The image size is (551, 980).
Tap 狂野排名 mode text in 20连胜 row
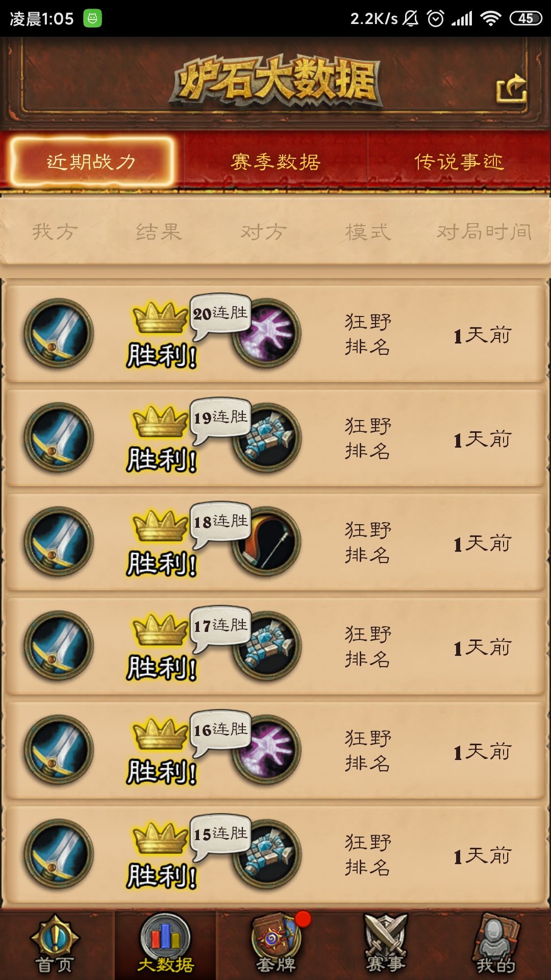[x=368, y=334]
